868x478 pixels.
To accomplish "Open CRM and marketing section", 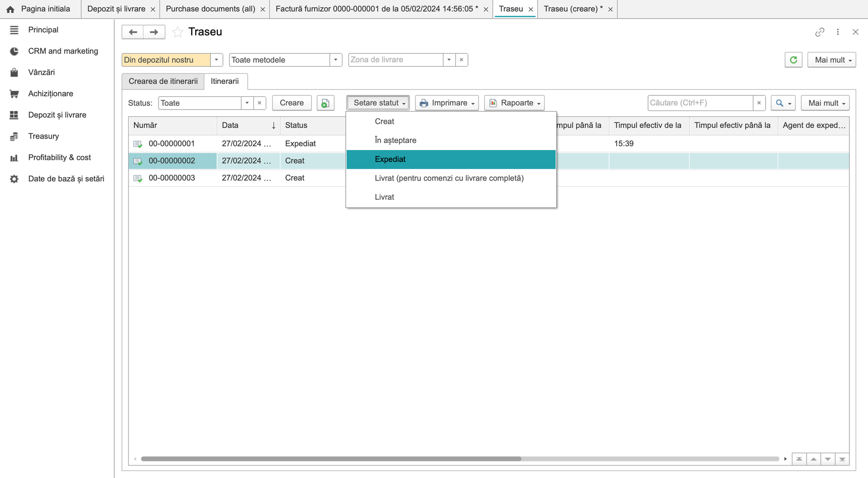I will (63, 51).
